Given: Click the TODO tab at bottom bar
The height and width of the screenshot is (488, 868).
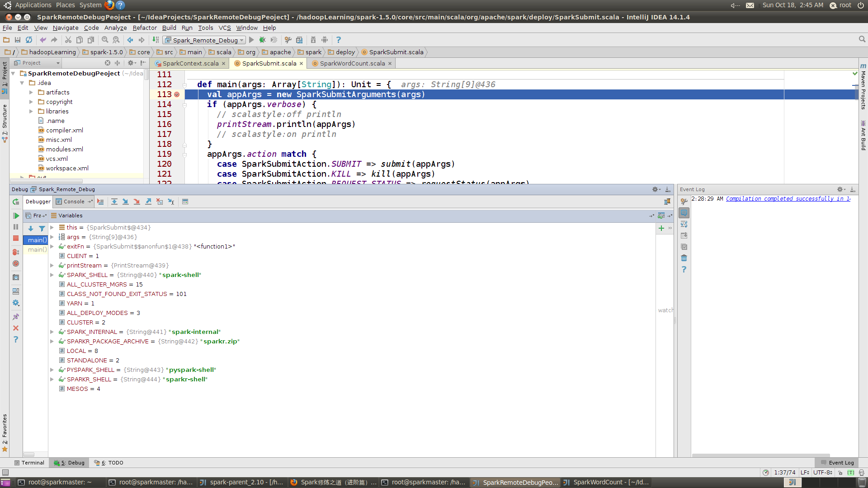Looking at the screenshot, I should point(113,462).
